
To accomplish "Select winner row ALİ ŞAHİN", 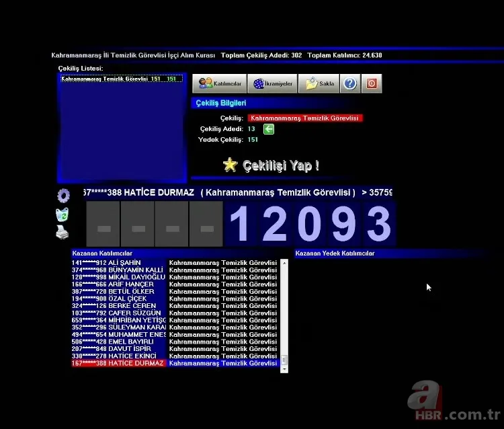I will [175, 263].
